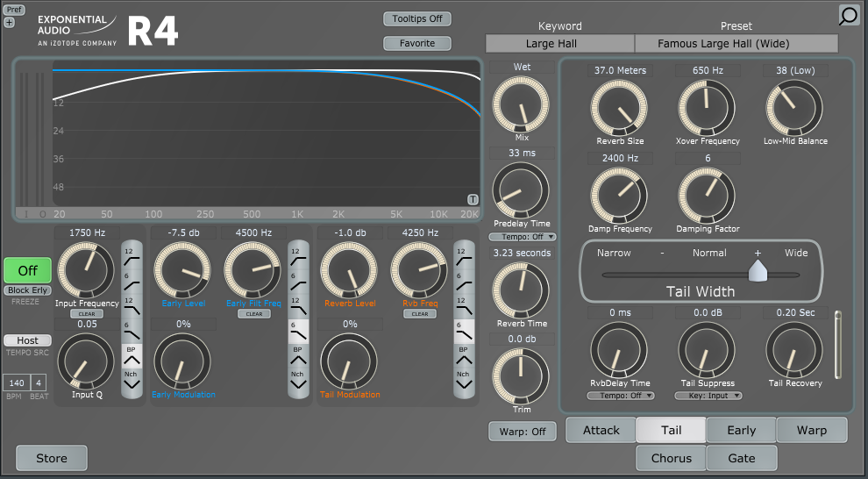
Task: Select the BP band-pass input filter shape
Action: [132, 355]
